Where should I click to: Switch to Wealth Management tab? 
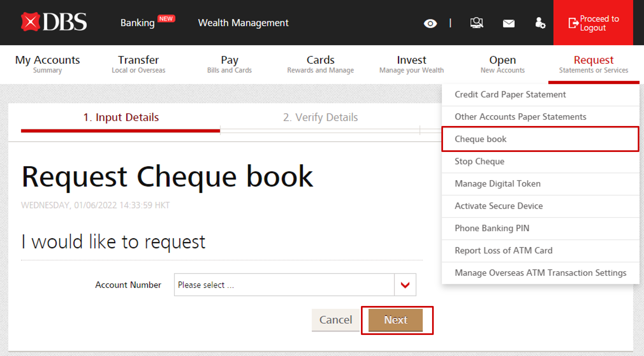[243, 23]
